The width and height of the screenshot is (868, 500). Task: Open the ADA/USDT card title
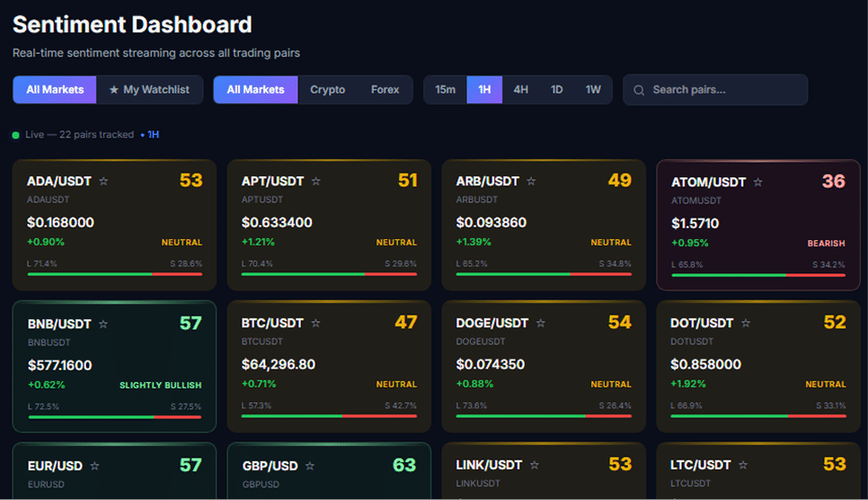pos(59,182)
